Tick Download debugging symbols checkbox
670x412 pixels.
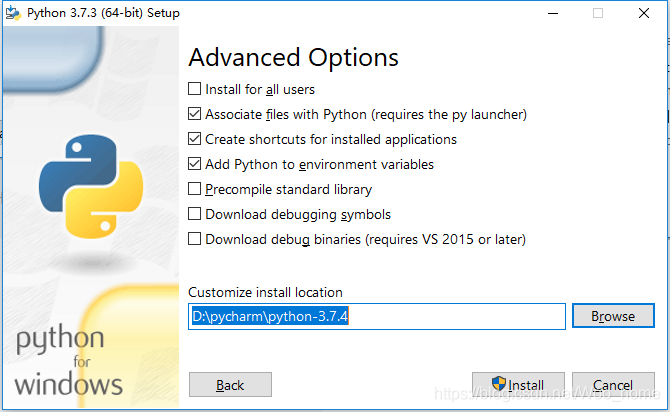(x=194, y=214)
